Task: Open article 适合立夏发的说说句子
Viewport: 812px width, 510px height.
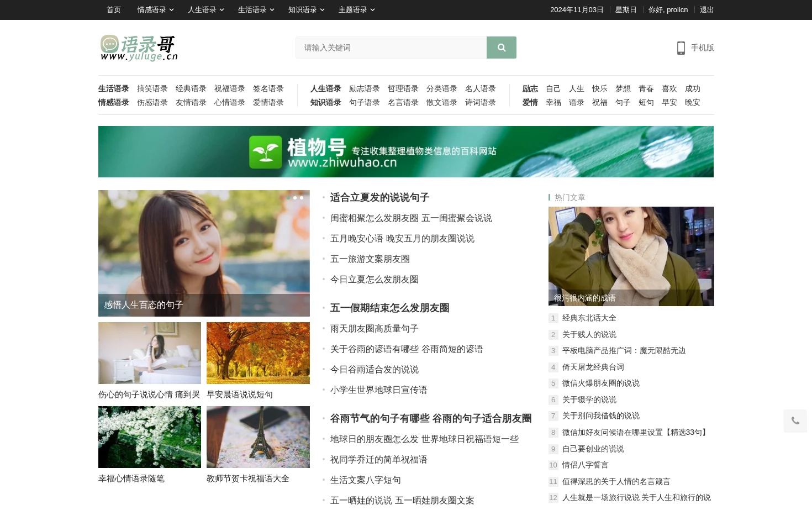Action: click(379, 197)
